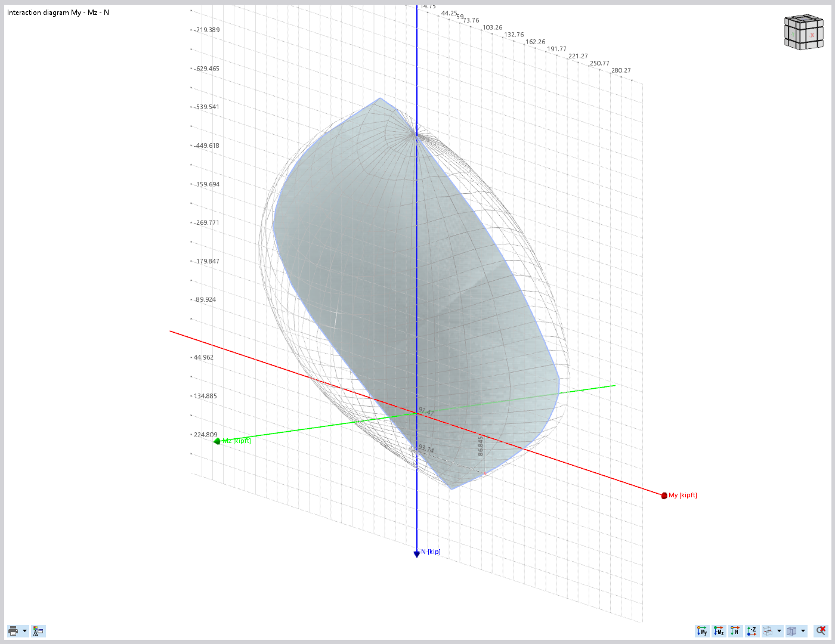Expand the rendering mode dropdown arrow
835x644 pixels.
click(x=779, y=631)
